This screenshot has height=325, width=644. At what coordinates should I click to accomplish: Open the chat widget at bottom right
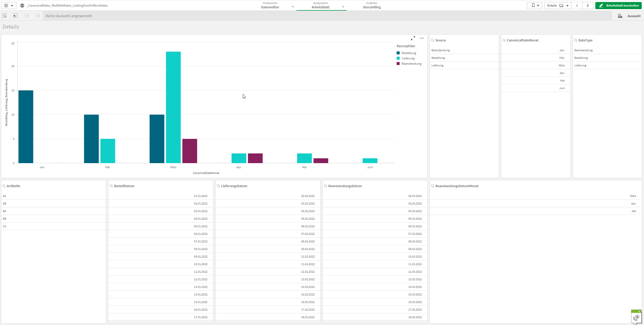pyautogui.click(x=636, y=318)
